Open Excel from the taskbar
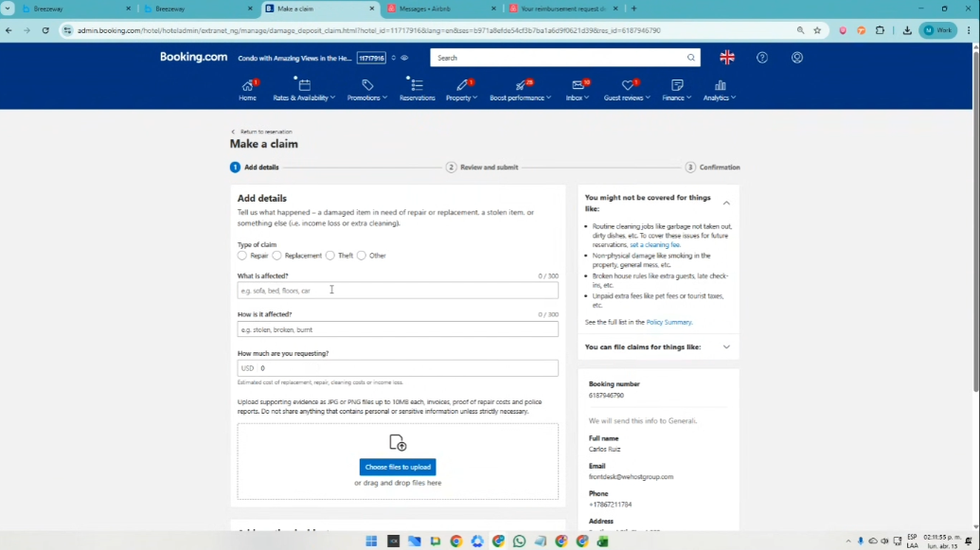Viewport: 980px width, 550px height. tap(603, 541)
